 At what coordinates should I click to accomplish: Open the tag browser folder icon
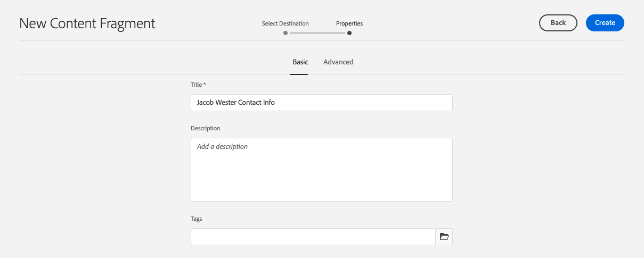pos(444,237)
